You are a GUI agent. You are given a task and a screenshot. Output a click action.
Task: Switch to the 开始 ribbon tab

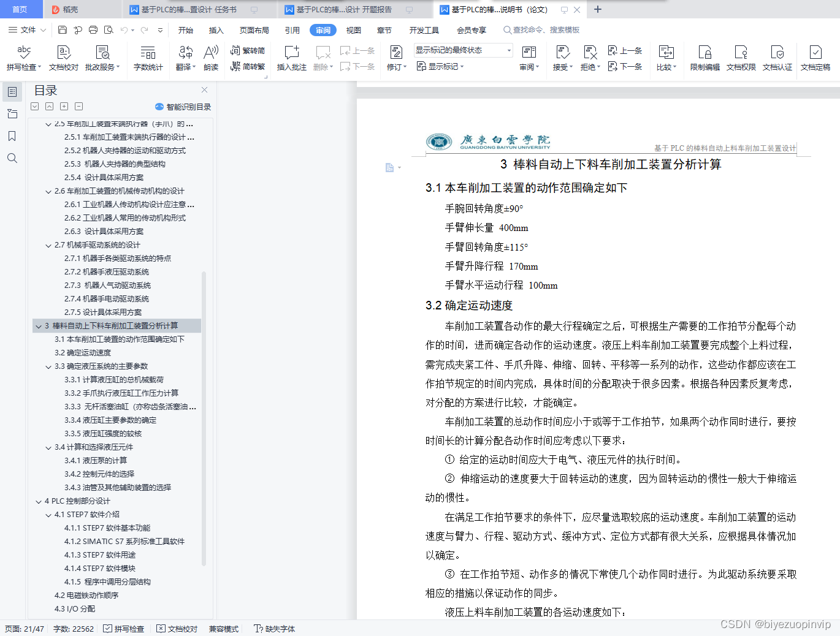[x=186, y=30]
